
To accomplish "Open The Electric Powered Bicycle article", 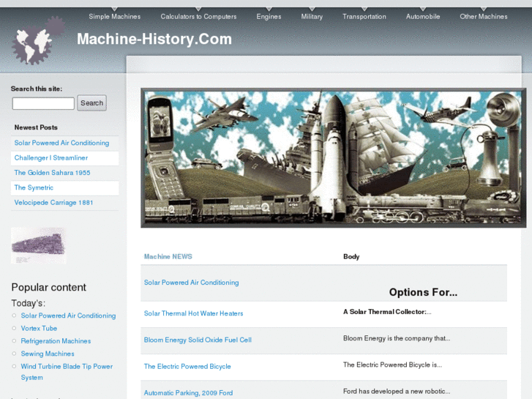I will [187, 366].
